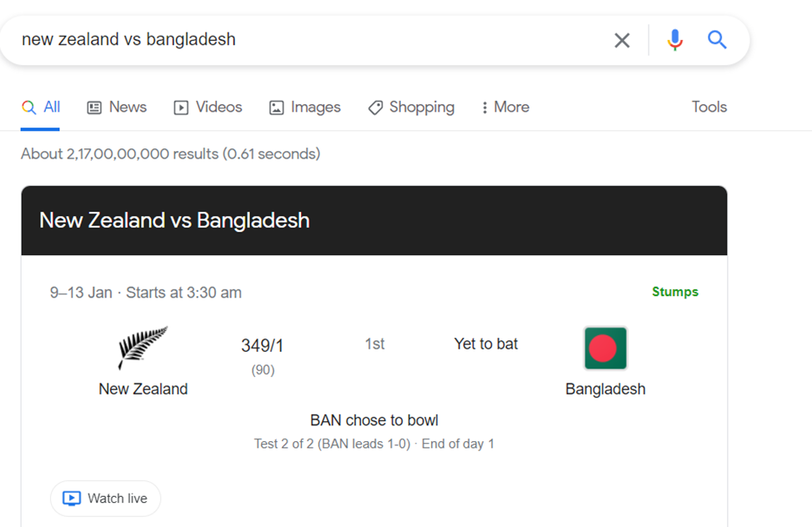812x527 pixels.
Task: Open the News tab
Action: 117,108
